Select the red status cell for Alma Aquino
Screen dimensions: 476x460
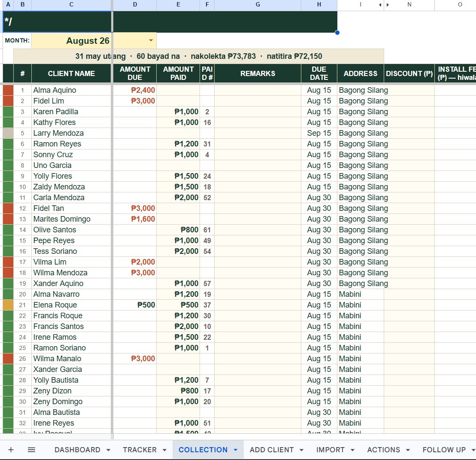tap(8, 90)
